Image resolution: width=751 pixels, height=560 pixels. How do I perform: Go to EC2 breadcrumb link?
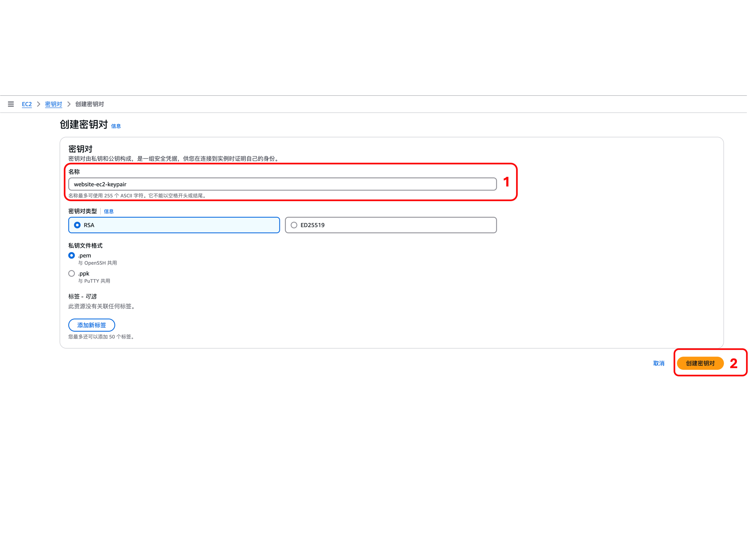click(27, 104)
